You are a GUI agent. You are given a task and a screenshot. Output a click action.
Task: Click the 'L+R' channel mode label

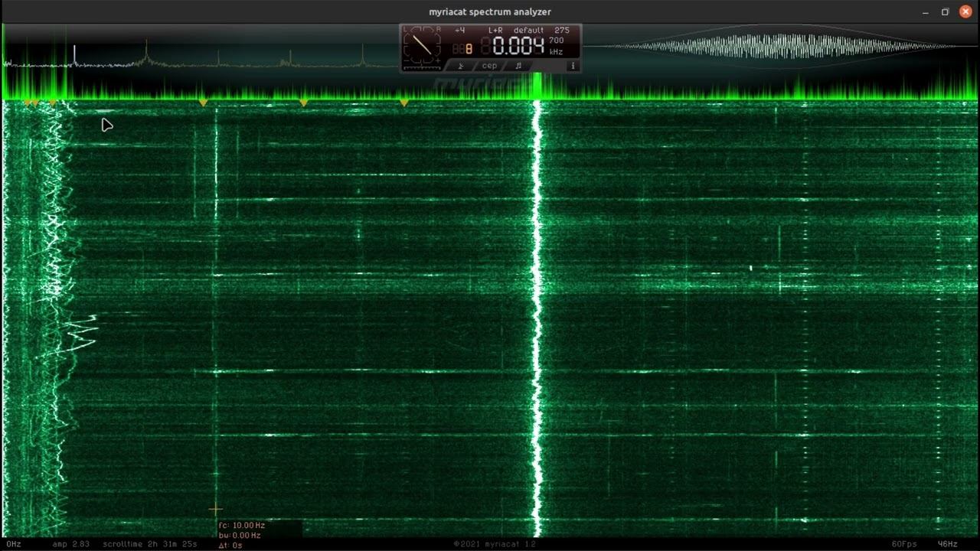pyautogui.click(x=495, y=31)
